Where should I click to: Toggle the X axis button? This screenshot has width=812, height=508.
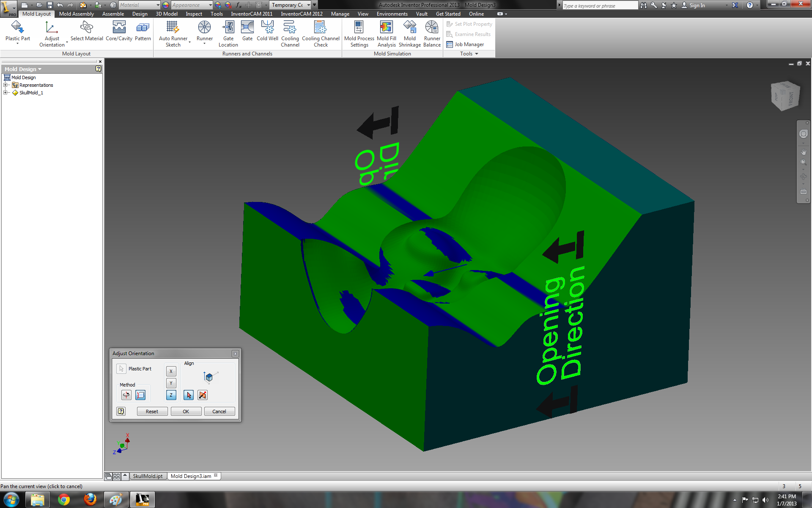click(171, 371)
